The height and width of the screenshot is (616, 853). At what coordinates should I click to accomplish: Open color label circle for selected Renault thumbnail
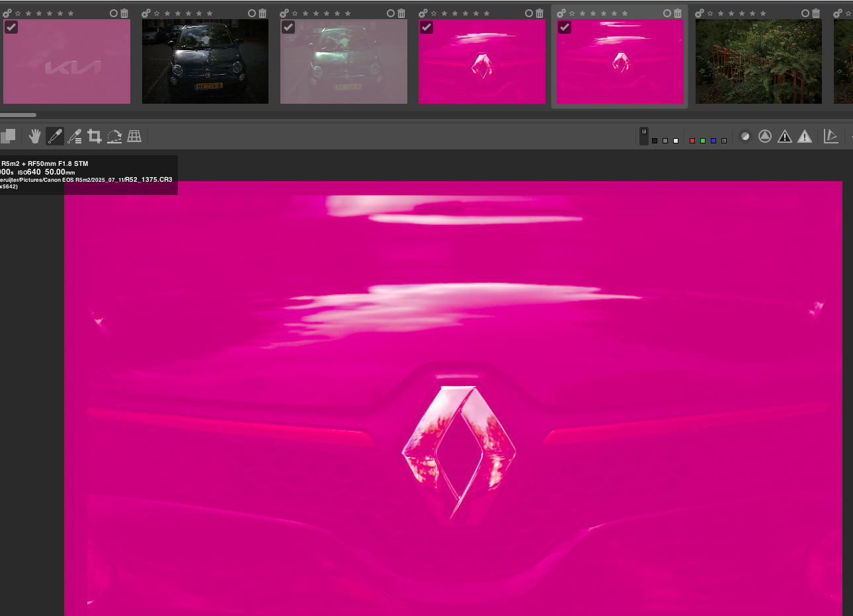(667, 13)
